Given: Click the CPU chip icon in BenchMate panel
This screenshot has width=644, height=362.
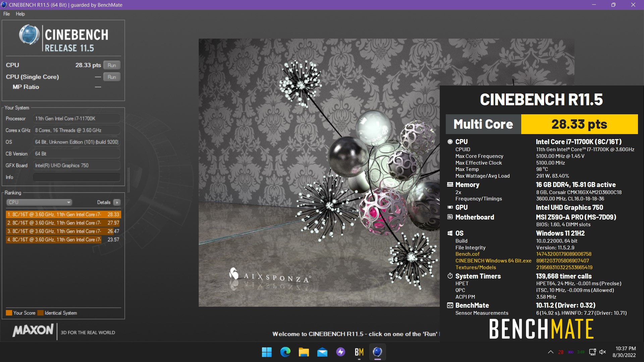Looking at the screenshot, I should click(450, 141).
